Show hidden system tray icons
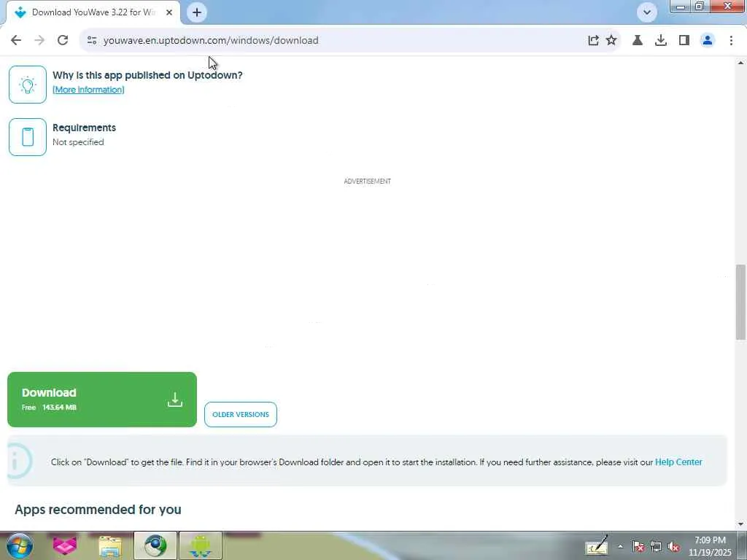 [620, 547]
